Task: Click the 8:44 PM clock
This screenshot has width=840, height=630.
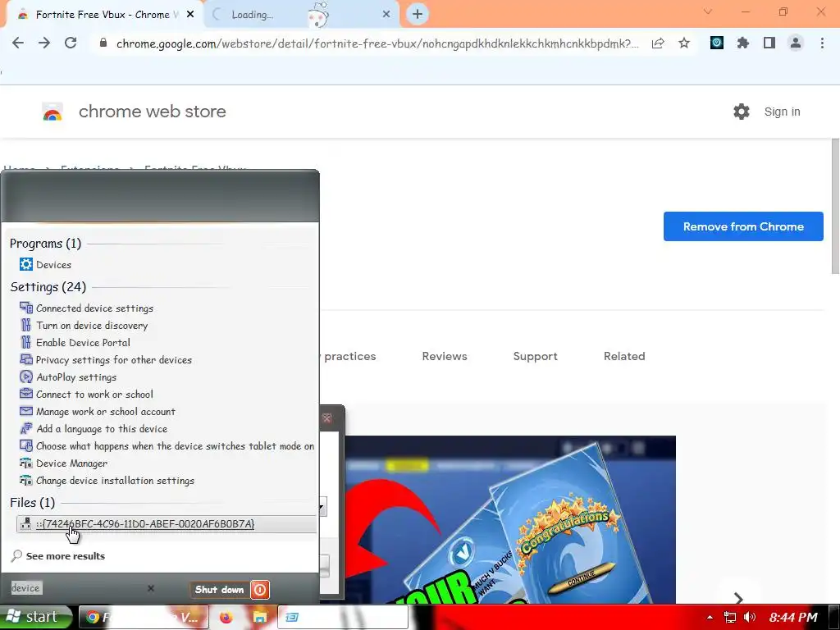Action: 793,617
